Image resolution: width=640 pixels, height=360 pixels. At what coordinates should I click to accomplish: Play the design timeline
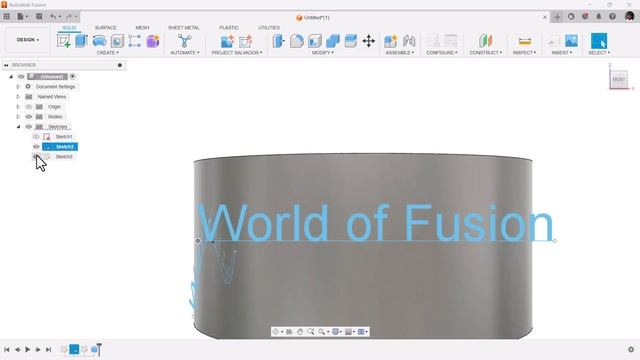pyautogui.click(x=28, y=349)
